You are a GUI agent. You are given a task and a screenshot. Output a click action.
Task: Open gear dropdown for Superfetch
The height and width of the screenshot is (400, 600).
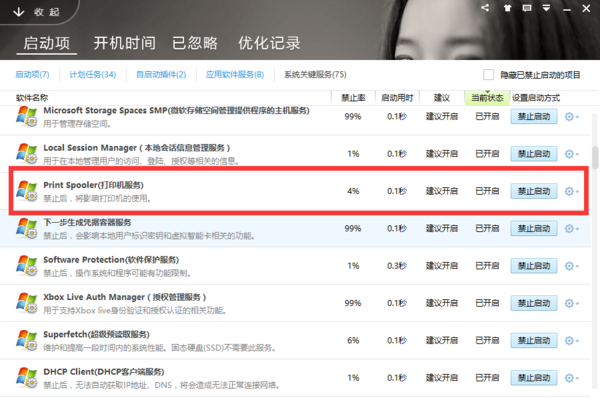[572, 341]
